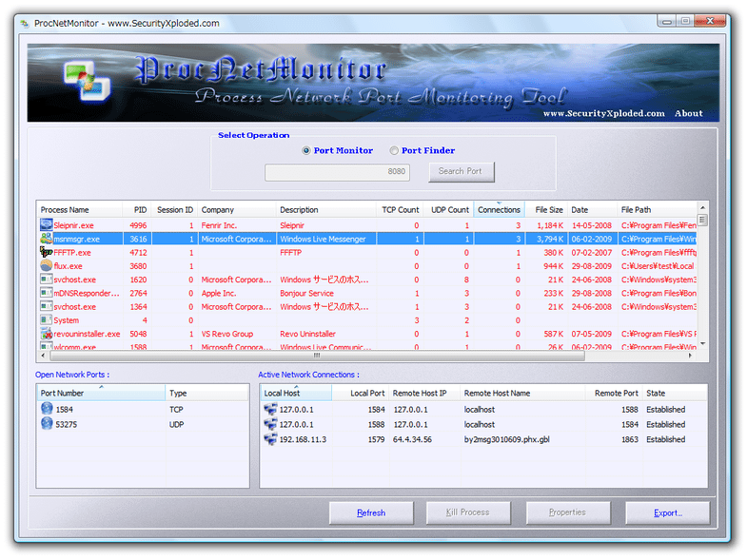Select the Revo Uninstaller description cell
The height and width of the screenshot is (560, 747).
(x=307, y=334)
